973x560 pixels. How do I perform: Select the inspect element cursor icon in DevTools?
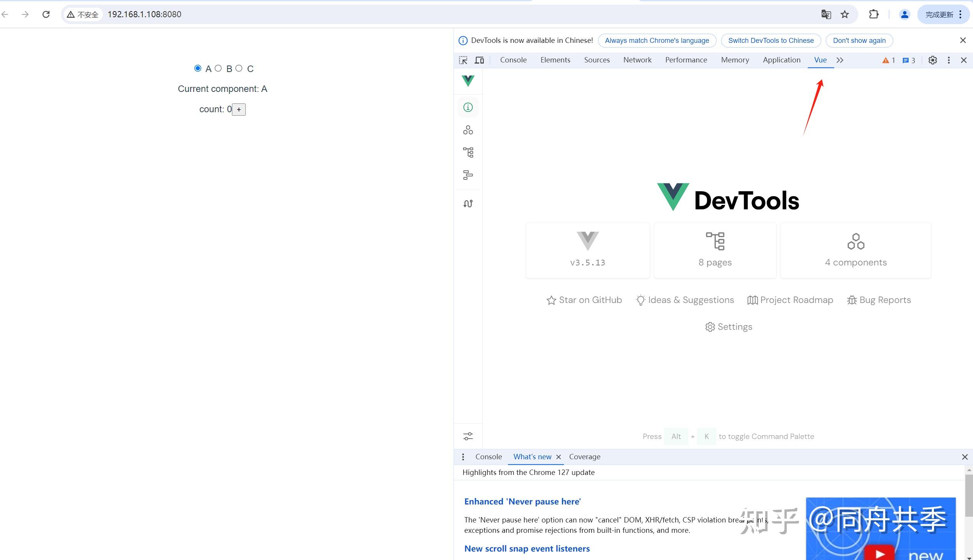click(463, 60)
